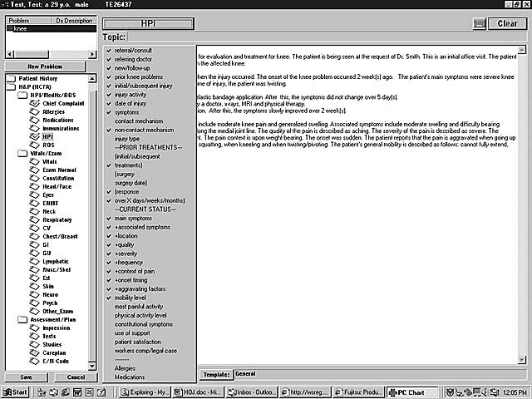Click the Cancel button

(x=76, y=377)
